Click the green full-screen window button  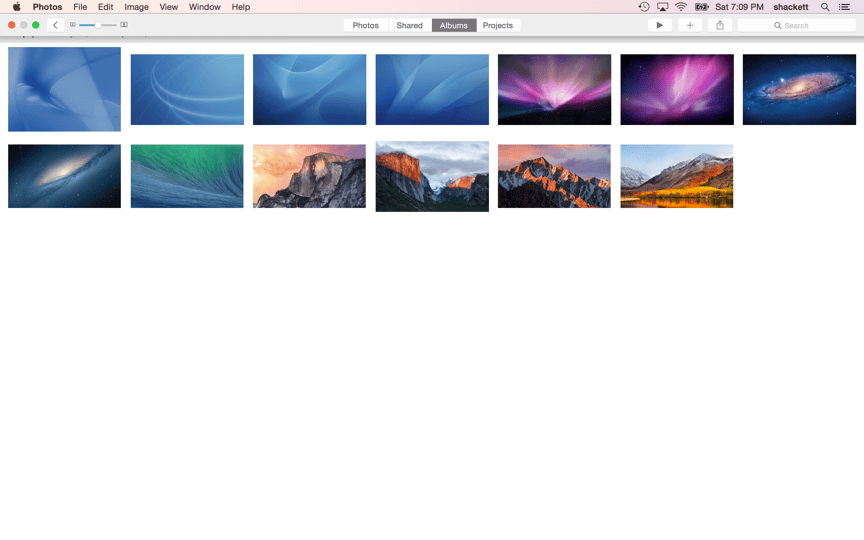36,25
